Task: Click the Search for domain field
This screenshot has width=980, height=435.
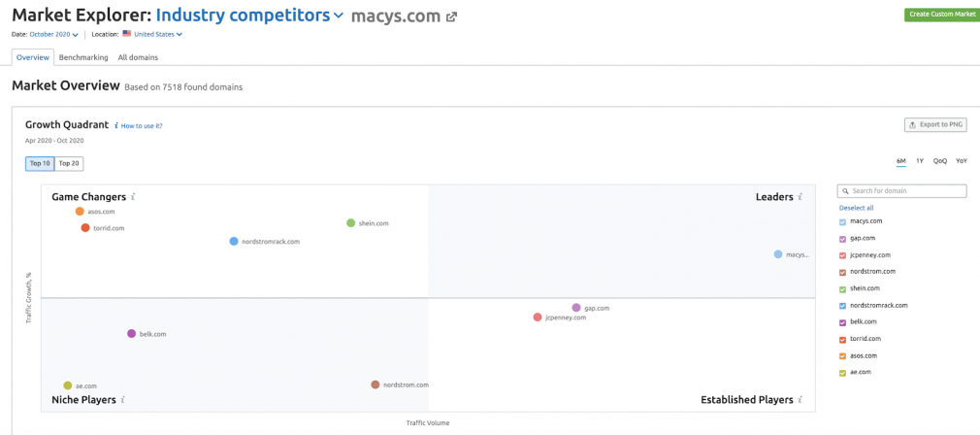Action: [901, 190]
